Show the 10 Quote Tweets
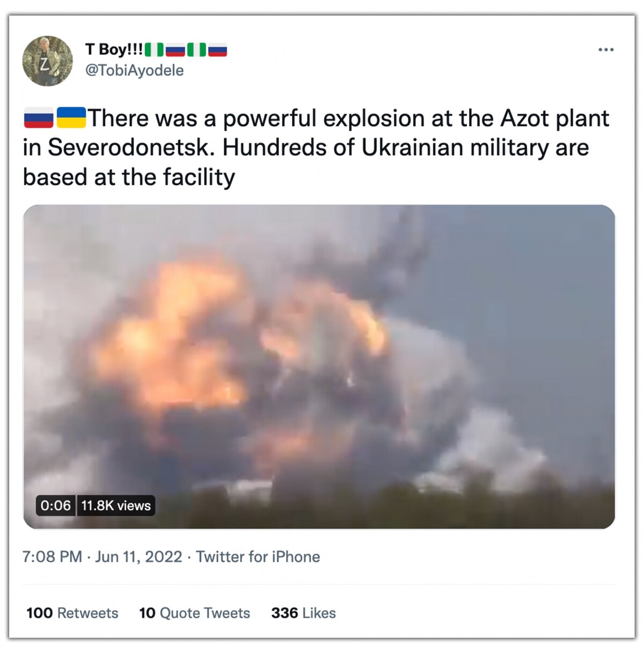This screenshot has height=653, width=644. (x=194, y=613)
